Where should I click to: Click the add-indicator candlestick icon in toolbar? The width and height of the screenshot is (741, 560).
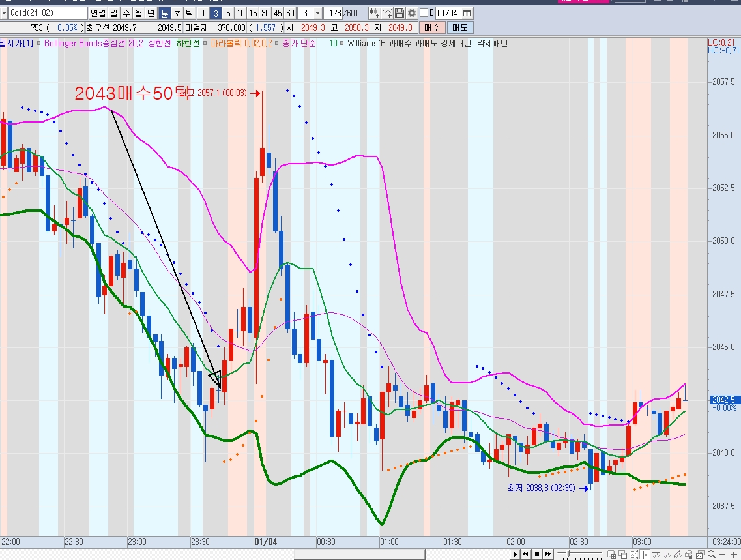point(374,13)
